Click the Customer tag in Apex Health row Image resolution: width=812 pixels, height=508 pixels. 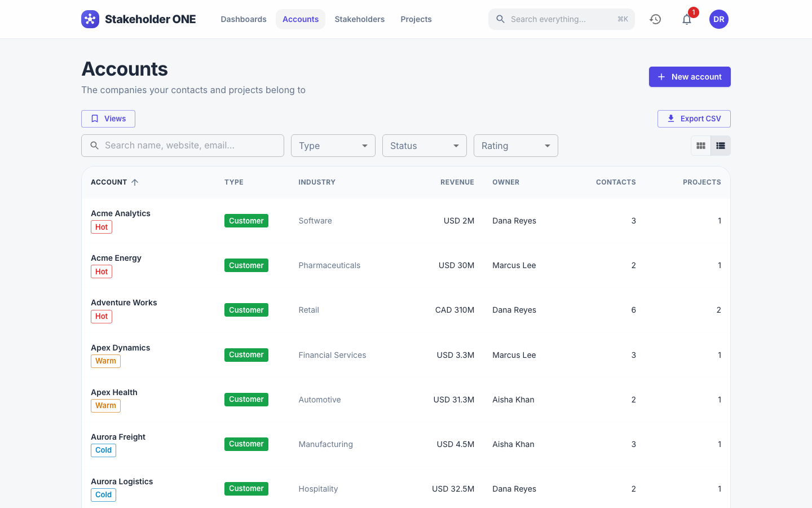tap(246, 400)
